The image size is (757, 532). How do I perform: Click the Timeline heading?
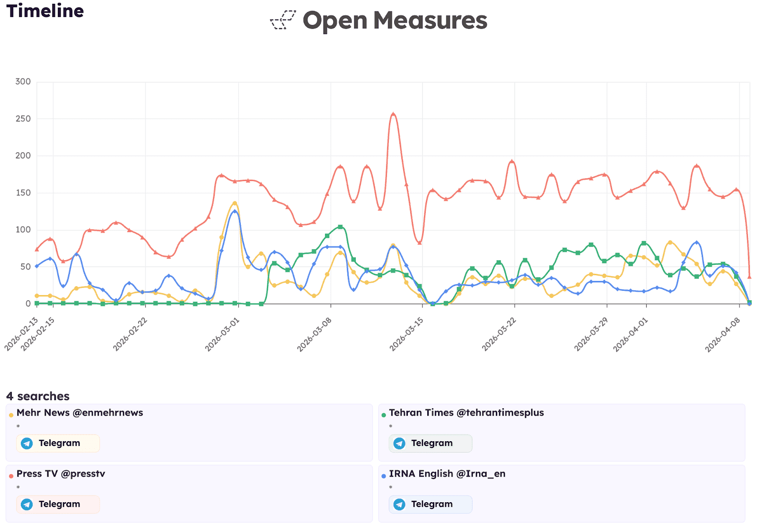tap(44, 11)
